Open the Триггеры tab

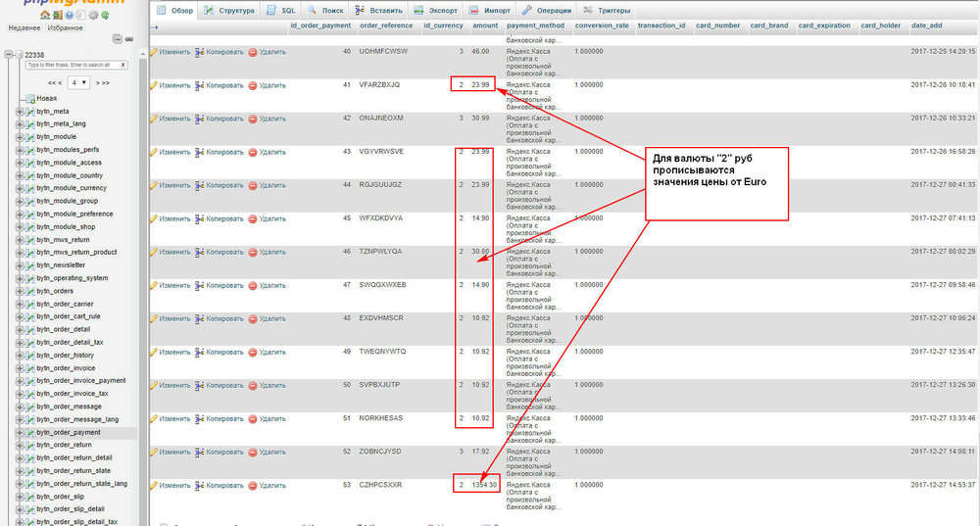point(607,10)
